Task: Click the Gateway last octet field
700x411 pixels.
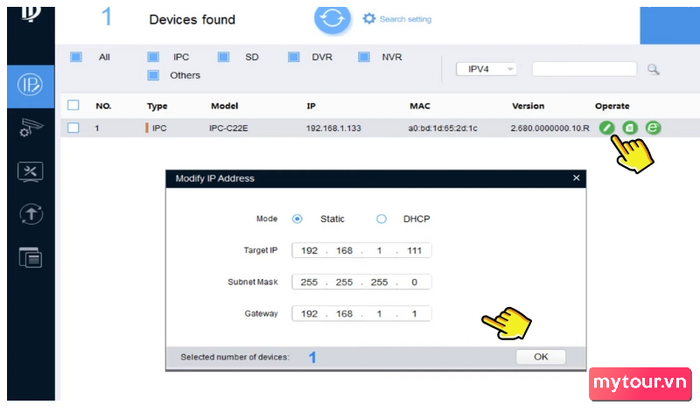Action: pyautogui.click(x=414, y=314)
